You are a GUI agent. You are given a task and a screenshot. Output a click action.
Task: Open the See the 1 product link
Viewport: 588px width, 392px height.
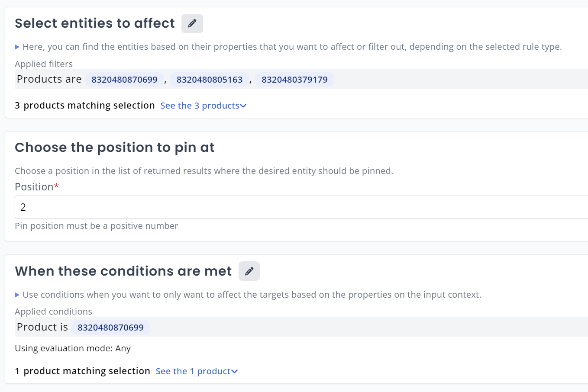pos(197,371)
